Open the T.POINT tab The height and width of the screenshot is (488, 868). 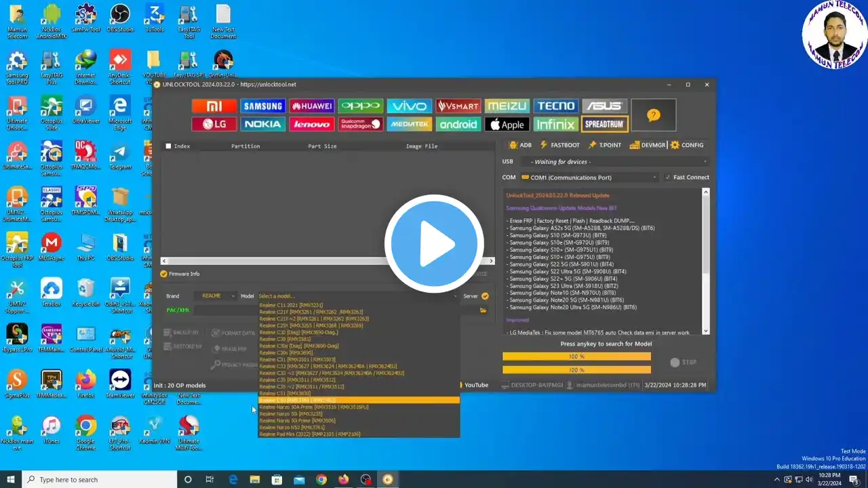click(x=605, y=145)
